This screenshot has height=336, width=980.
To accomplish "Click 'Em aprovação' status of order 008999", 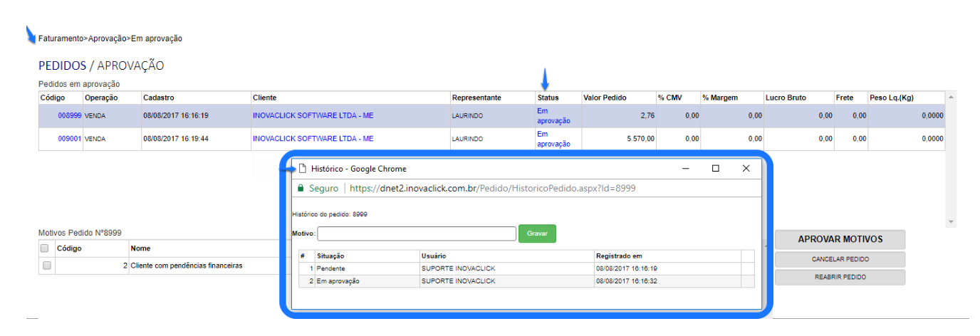I will coord(553,115).
